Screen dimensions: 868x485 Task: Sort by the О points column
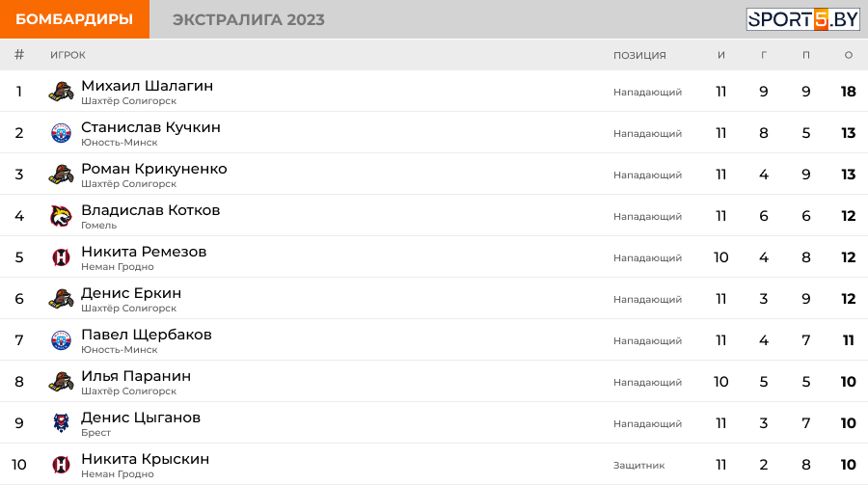(x=849, y=55)
